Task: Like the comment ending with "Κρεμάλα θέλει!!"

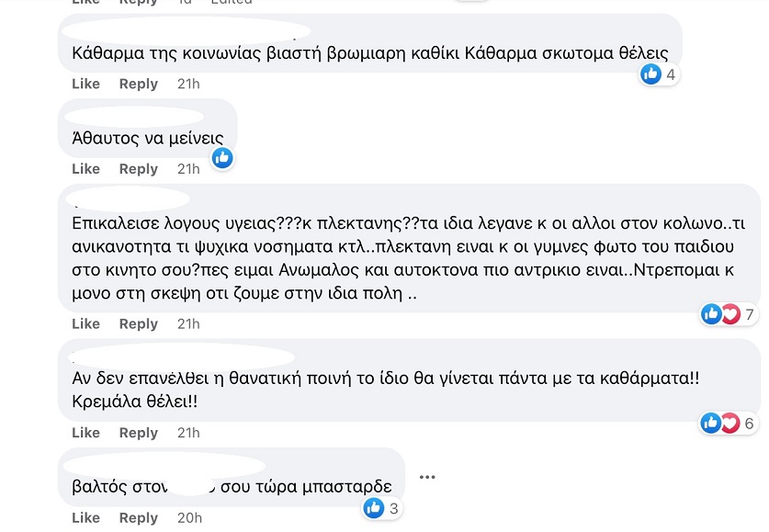Action: click(85, 433)
